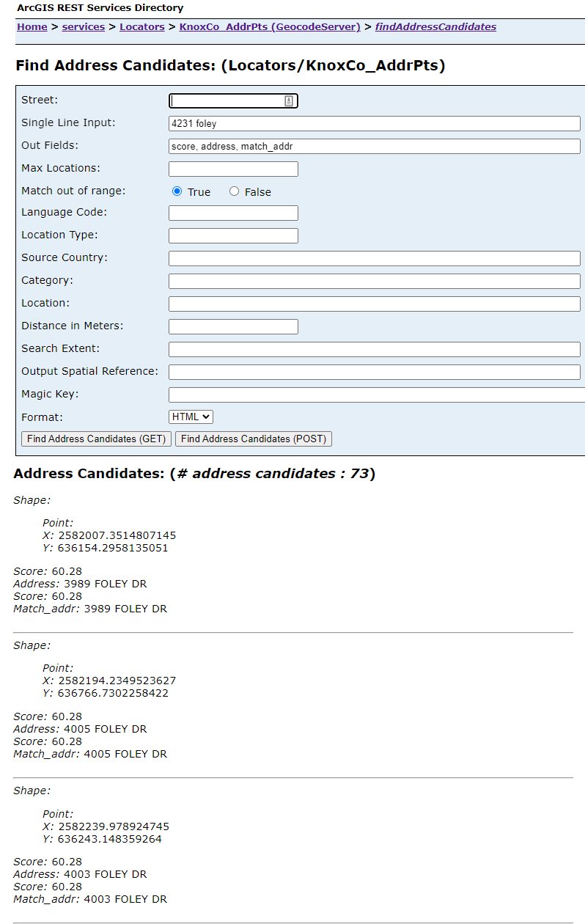
Task: Click Find Address Candidates (GET) button
Action: pyautogui.click(x=97, y=439)
